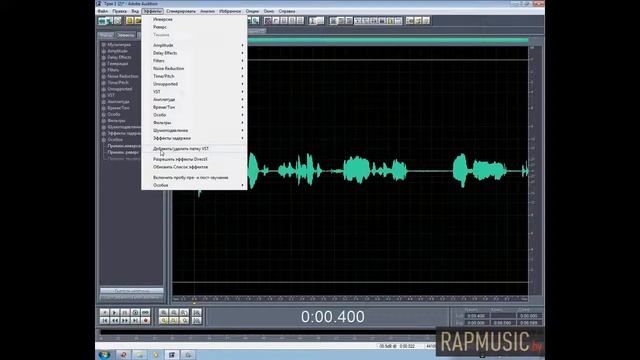Open the Амплитуда submenu in the Effects menu
Image resolution: width=640 pixels, height=360 pixels.
[194, 100]
